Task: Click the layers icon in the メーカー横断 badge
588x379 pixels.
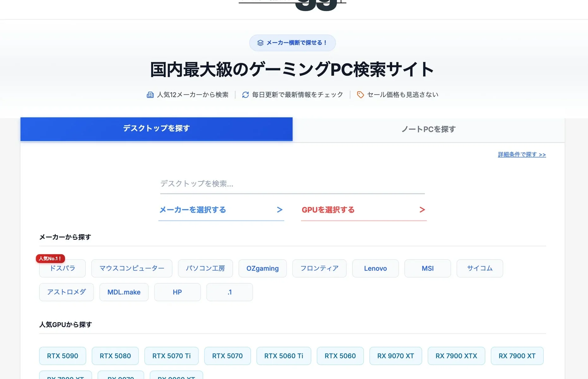Action: coord(260,43)
